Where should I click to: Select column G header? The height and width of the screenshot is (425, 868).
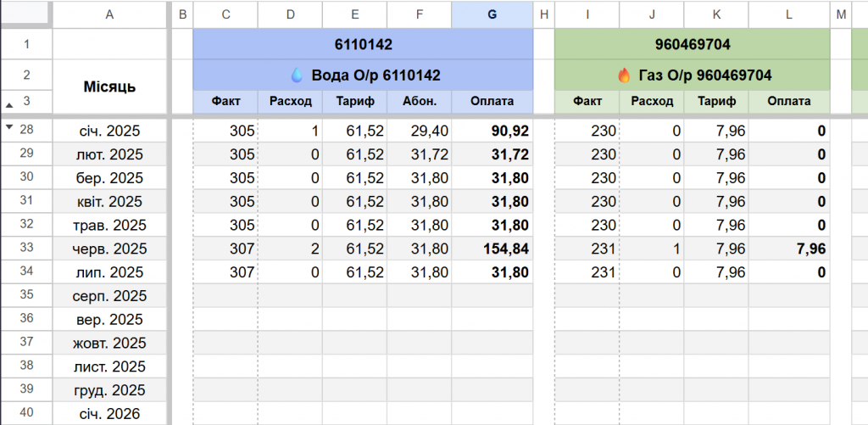coord(492,15)
